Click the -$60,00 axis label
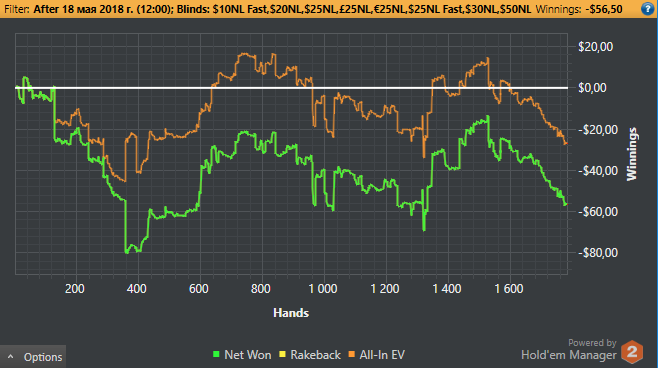 pos(598,211)
